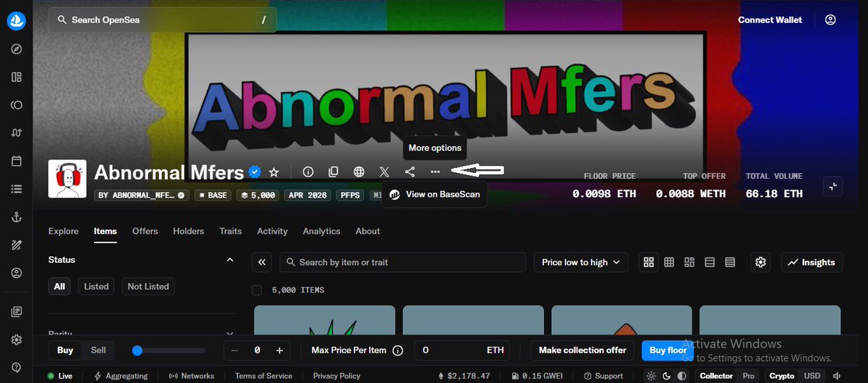Image resolution: width=868 pixels, height=383 pixels.
Task: Go to the Activity tab
Action: [x=272, y=231]
